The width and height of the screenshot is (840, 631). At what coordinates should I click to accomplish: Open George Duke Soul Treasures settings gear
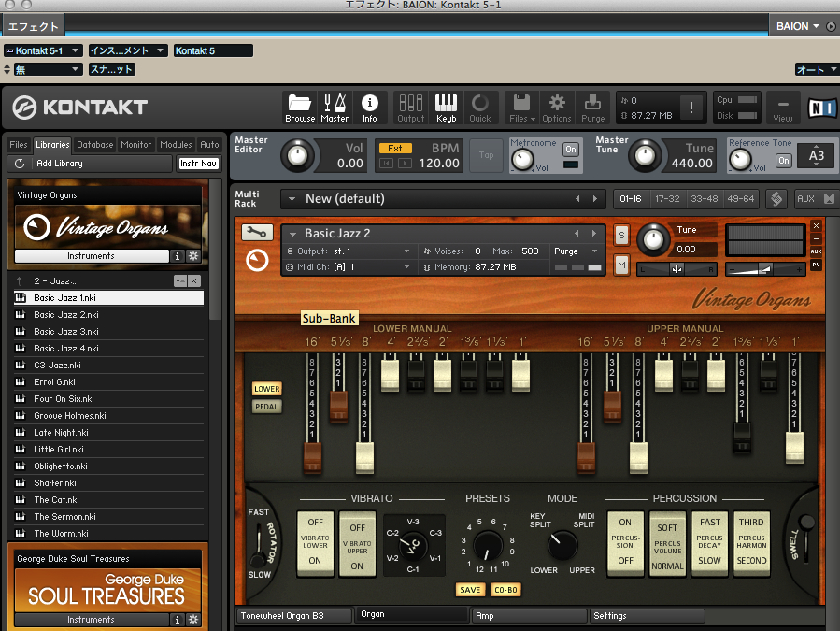(x=193, y=620)
